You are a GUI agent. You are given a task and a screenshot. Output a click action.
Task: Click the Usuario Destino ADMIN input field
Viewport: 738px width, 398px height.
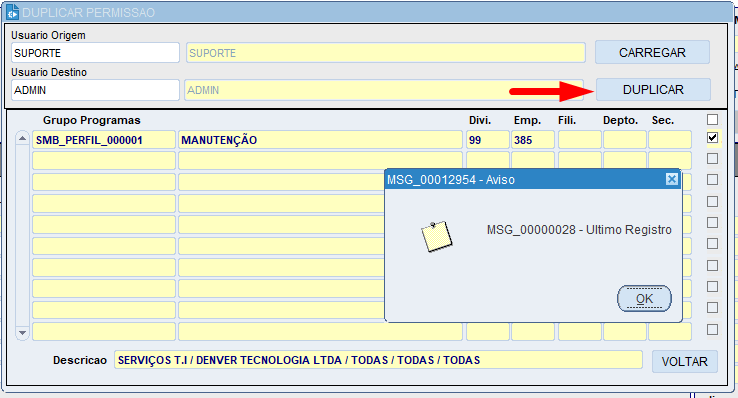pyautogui.click(x=96, y=90)
